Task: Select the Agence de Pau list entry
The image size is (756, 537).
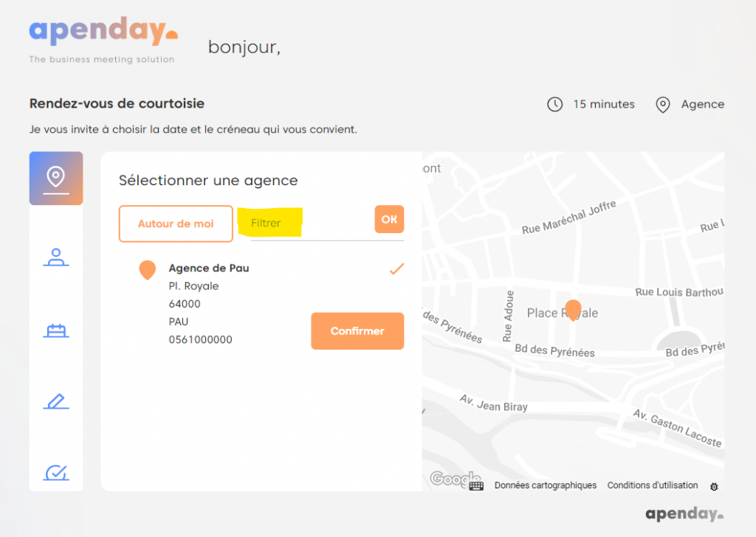Action: 209,268
